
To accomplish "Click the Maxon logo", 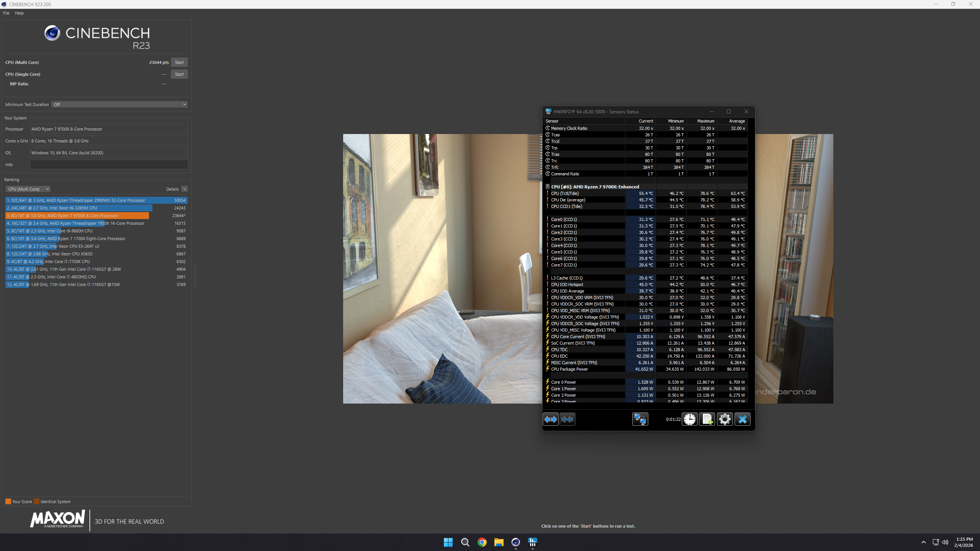I will click(57, 519).
